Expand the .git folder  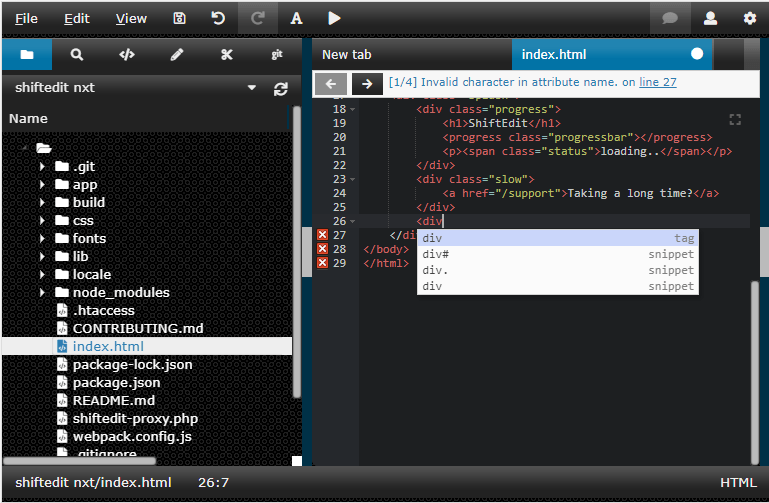point(43,167)
